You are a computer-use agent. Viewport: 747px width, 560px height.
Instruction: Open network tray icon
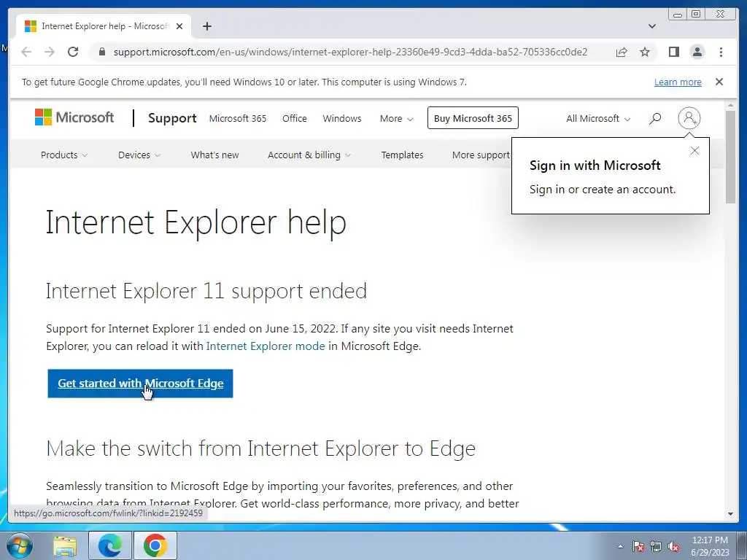656,546
